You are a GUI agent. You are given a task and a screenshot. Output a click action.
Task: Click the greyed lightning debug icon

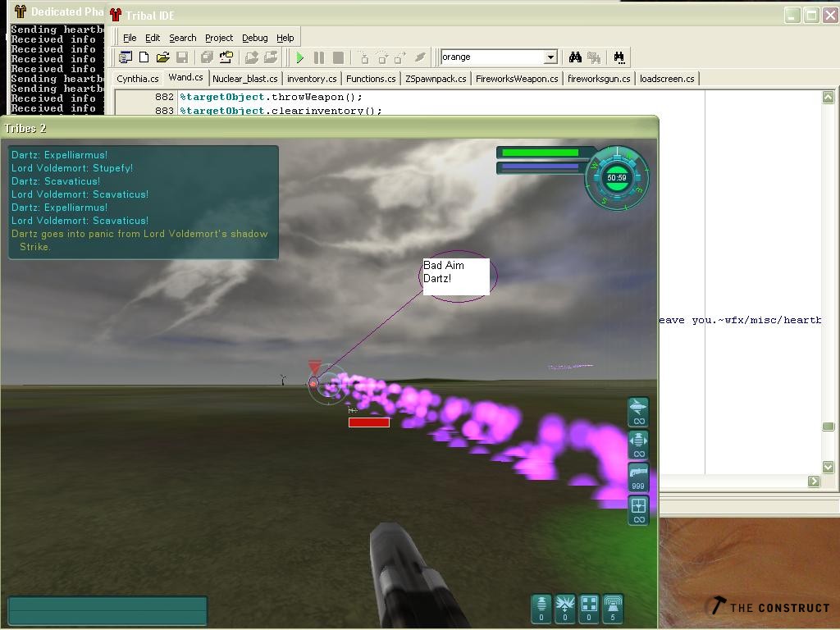[x=420, y=57]
